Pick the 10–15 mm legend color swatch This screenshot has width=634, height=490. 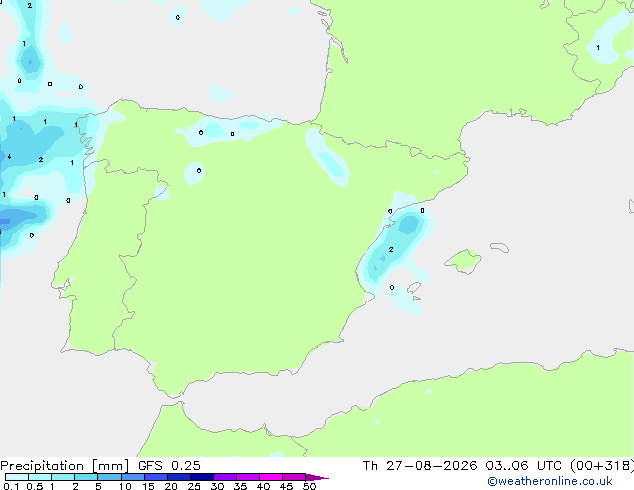(133, 477)
